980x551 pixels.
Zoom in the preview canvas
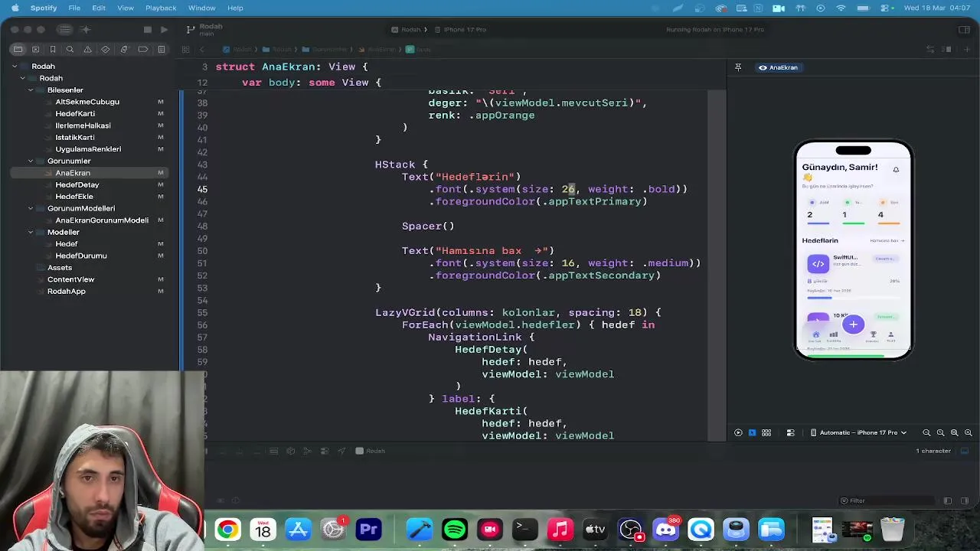pyautogui.click(x=969, y=432)
